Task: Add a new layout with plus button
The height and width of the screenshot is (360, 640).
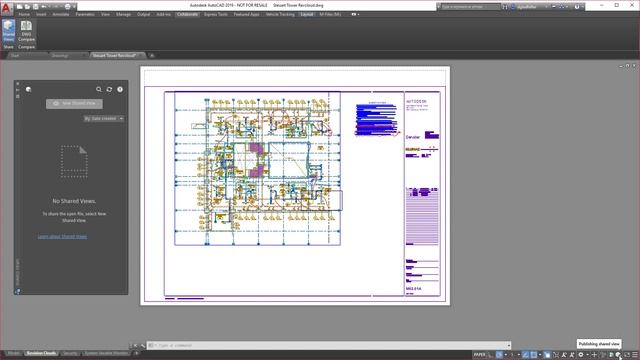Action: [136, 353]
